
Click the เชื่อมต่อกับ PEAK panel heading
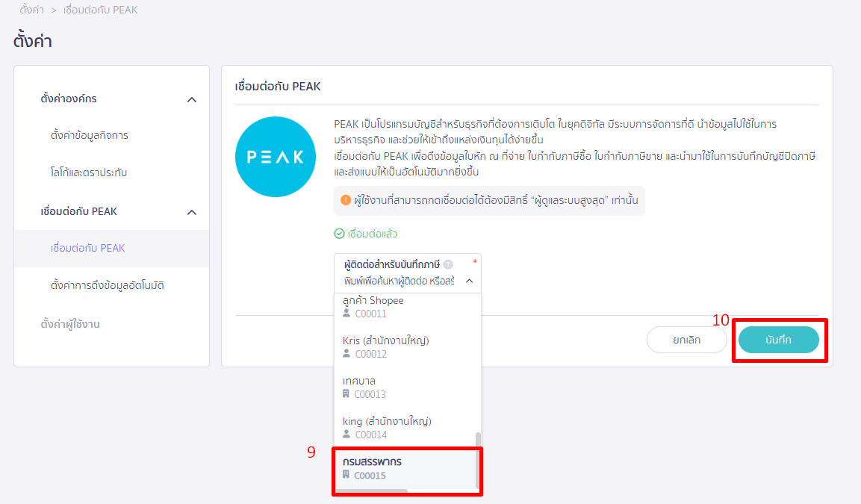click(278, 86)
